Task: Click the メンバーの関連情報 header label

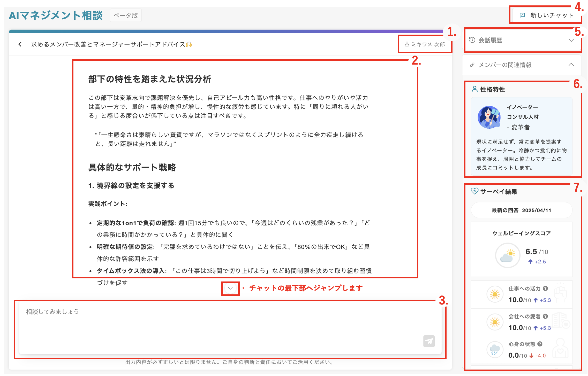Action: click(505, 65)
